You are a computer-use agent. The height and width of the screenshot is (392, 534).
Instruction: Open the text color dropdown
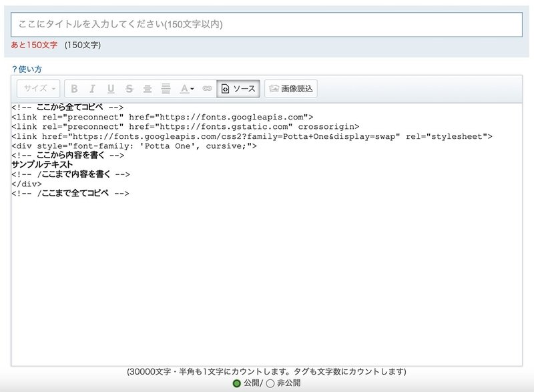click(187, 89)
